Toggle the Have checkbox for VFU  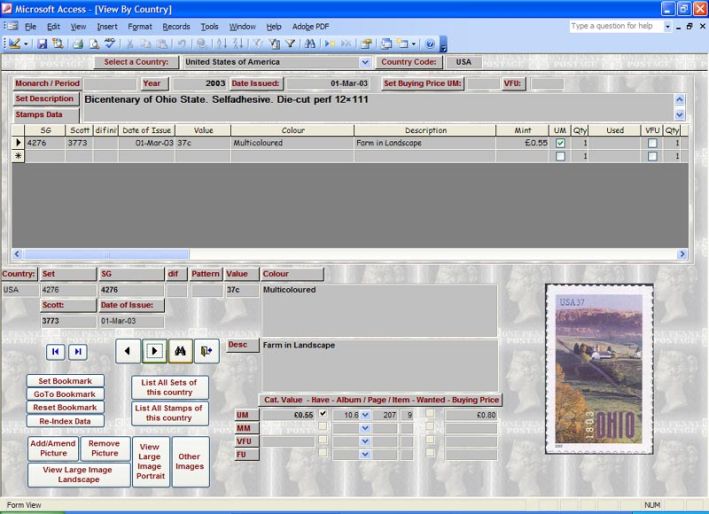(322, 439)
